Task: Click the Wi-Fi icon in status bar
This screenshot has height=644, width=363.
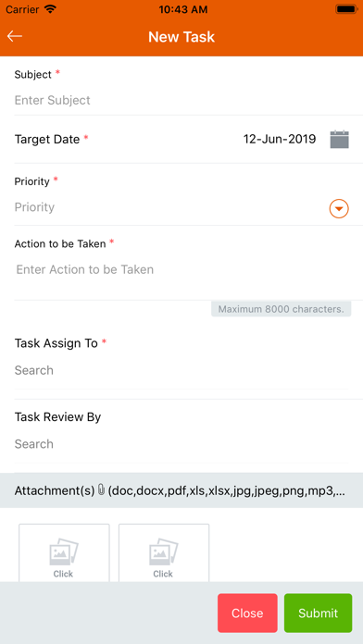Action: click(x=50, y=9)
